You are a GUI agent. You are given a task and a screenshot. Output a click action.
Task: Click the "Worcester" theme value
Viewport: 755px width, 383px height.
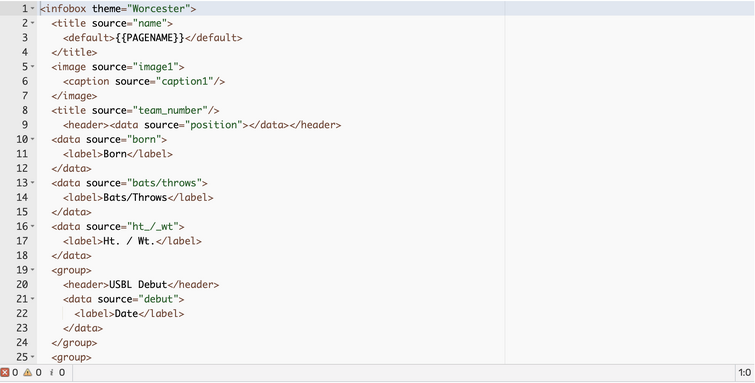click(158, 9)
